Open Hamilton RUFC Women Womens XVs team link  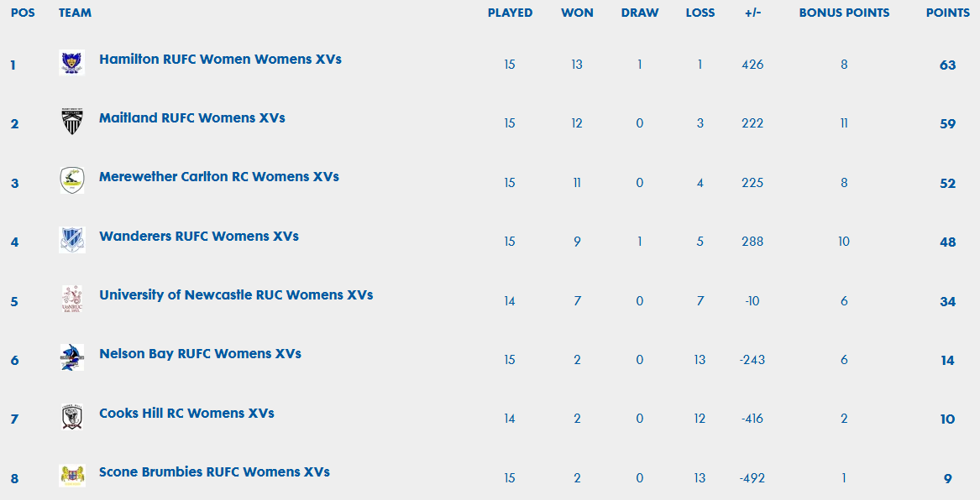pyautogui.click(x=220, y=60)
